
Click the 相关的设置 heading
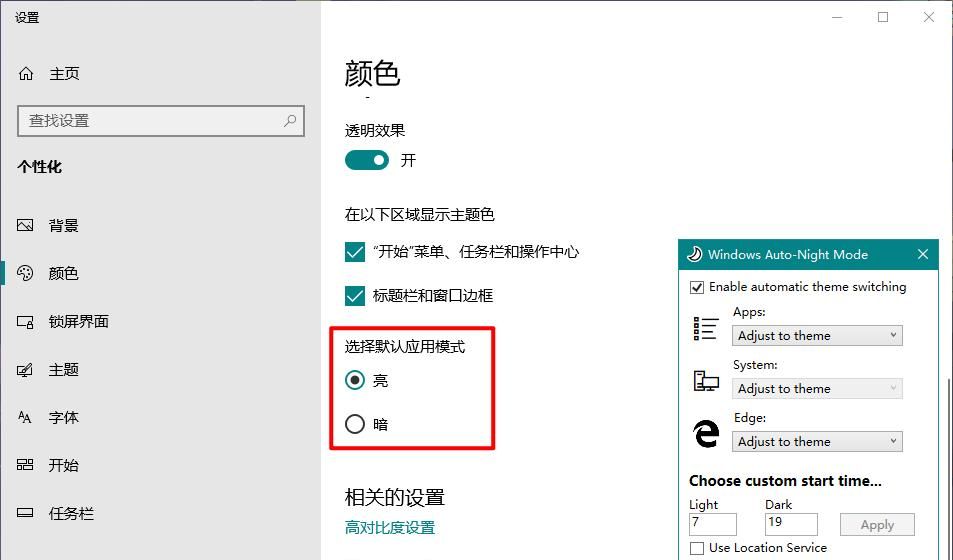tap(394, 498)
